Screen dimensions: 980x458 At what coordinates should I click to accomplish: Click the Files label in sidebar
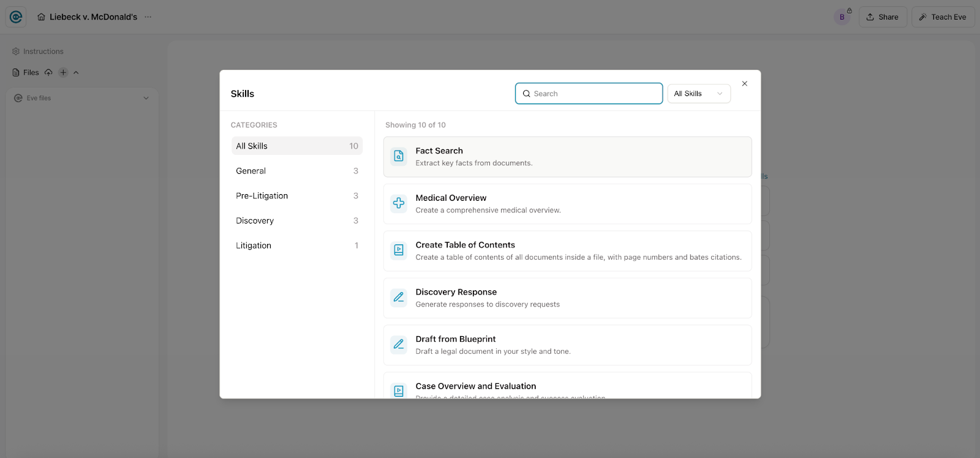pos(31,72)
